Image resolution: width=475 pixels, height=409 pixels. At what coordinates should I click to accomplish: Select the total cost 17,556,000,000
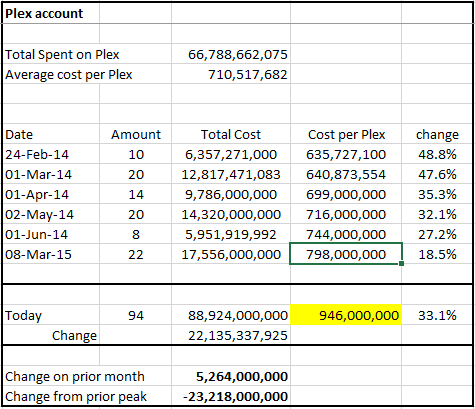pos(231,254)
